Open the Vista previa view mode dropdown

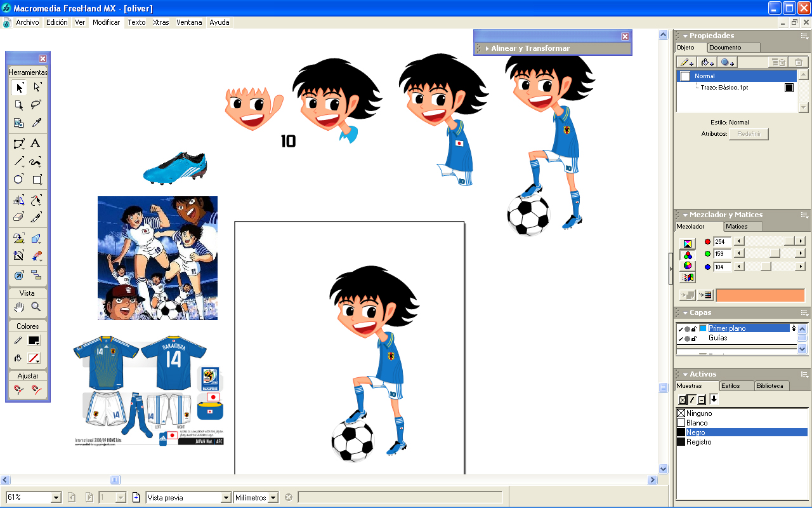(225, 498)
